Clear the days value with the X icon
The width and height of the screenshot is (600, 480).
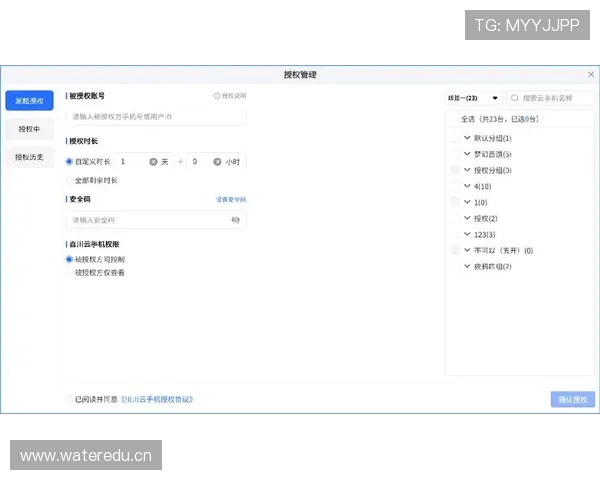pos(153,162)
